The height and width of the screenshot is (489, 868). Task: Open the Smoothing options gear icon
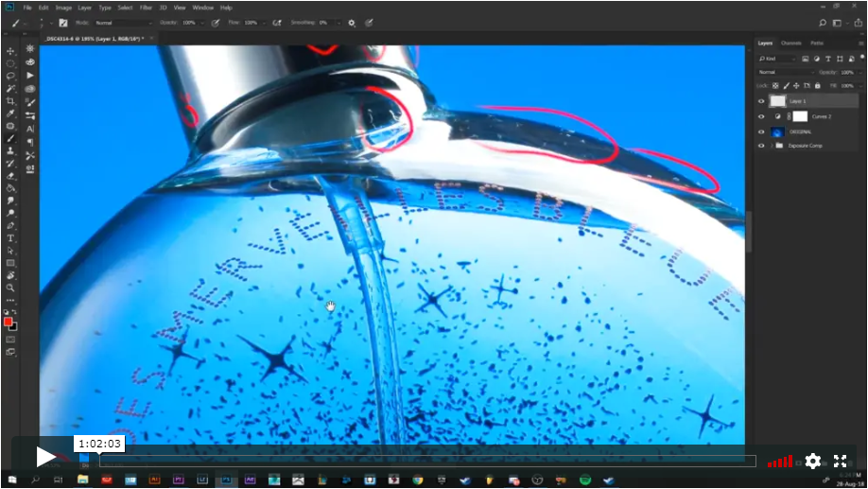[x=352, y=23]
